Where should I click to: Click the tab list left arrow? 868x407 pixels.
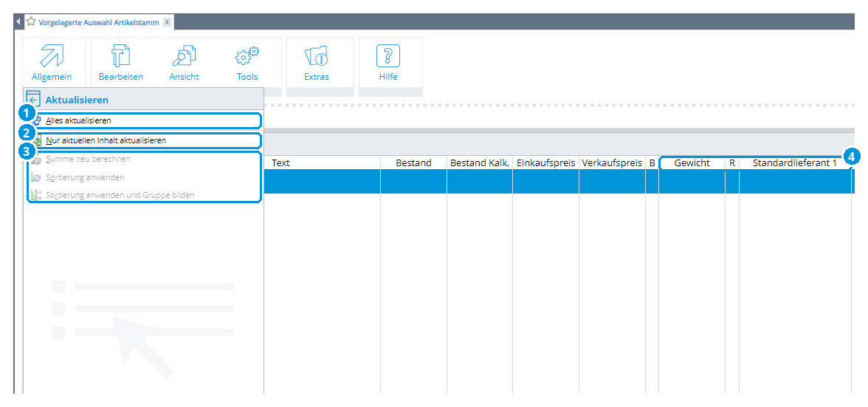(18, 22)
